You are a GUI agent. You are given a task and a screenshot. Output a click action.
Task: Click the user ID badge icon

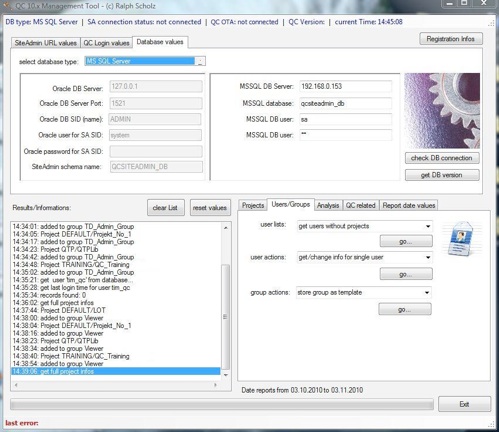pos(461,239)
